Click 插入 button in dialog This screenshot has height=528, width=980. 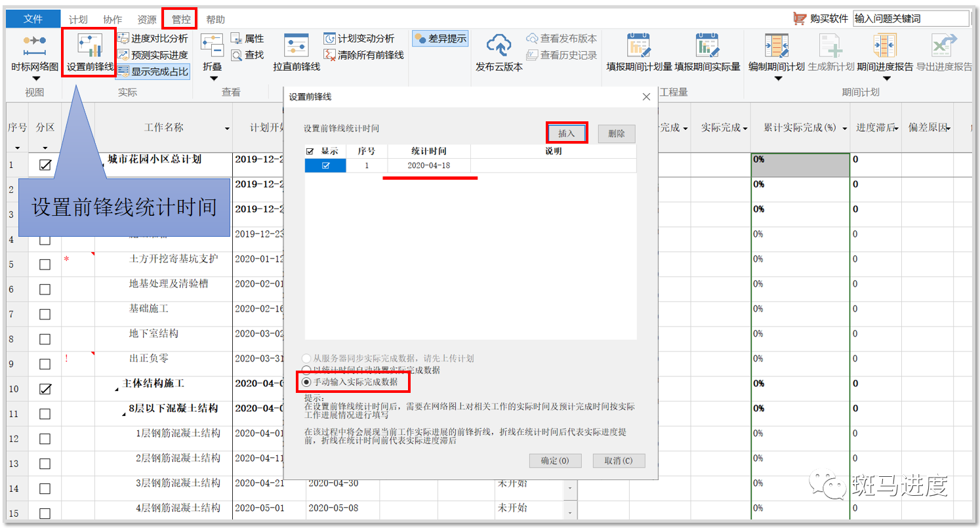[566, 133]
